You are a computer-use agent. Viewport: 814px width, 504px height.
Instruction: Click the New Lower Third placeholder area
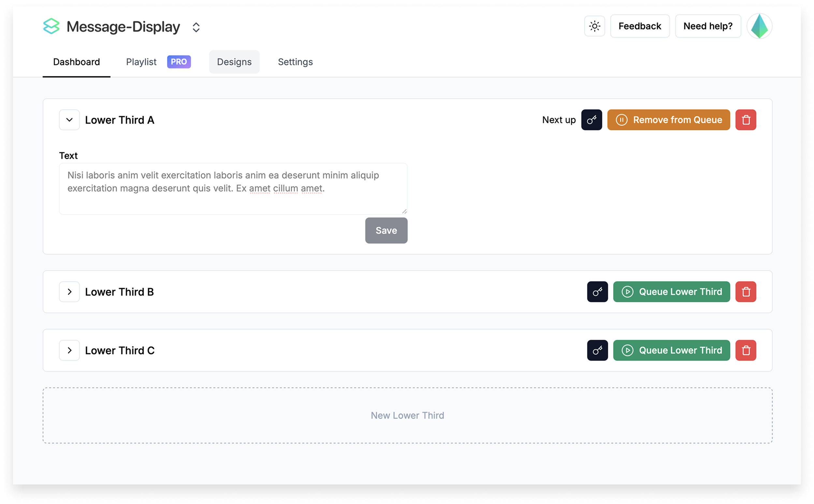click(407, 415)
